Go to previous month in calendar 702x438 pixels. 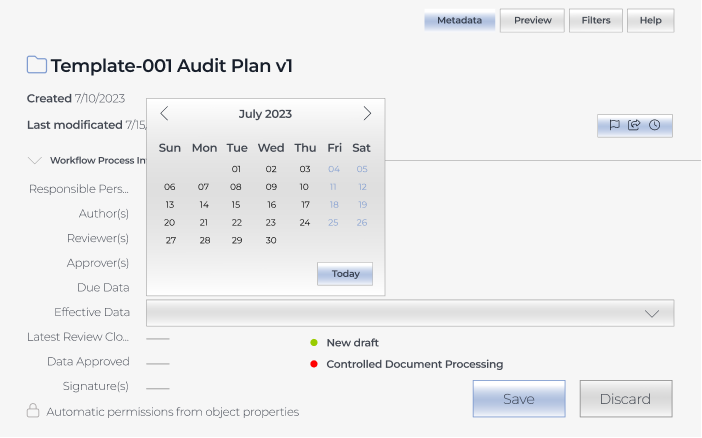pos(165,114)
